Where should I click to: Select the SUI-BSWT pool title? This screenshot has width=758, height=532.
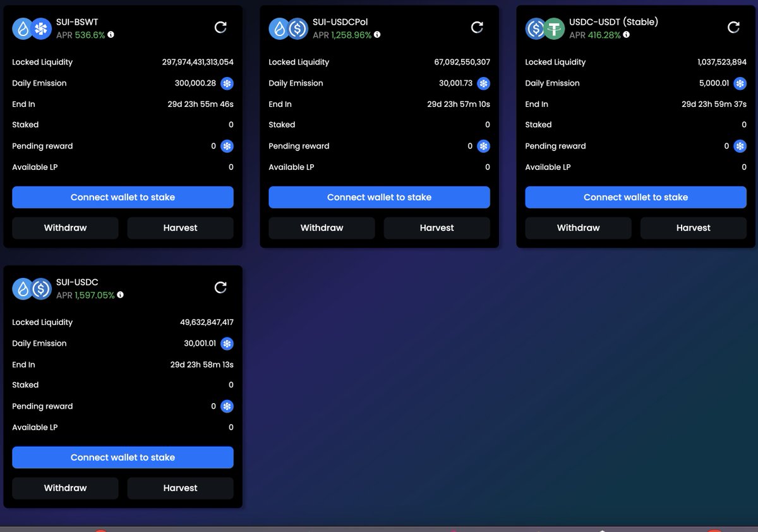tap(77, 22)
